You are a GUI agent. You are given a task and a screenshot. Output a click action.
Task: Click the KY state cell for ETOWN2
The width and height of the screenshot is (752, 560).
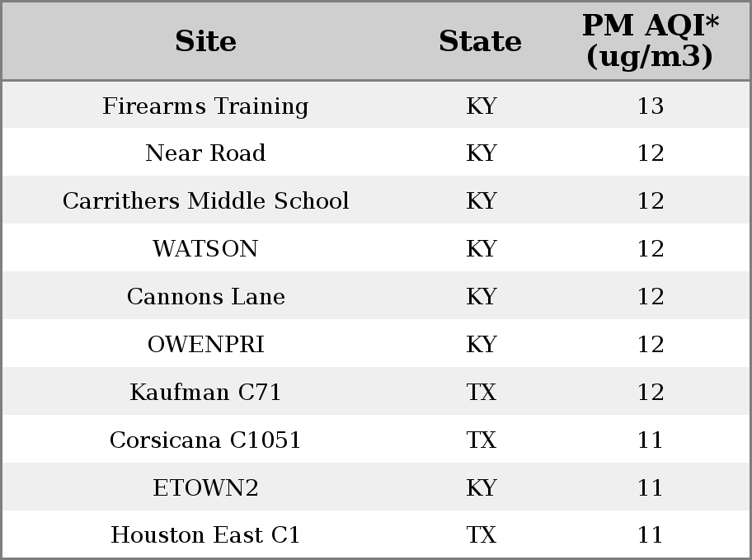pos(481,488)
